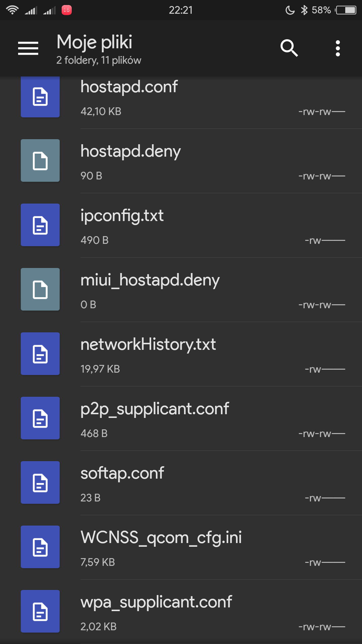Tap the hostapd.deny file icon
Viewport: 362px width, 644px height.
click(40, 161)
